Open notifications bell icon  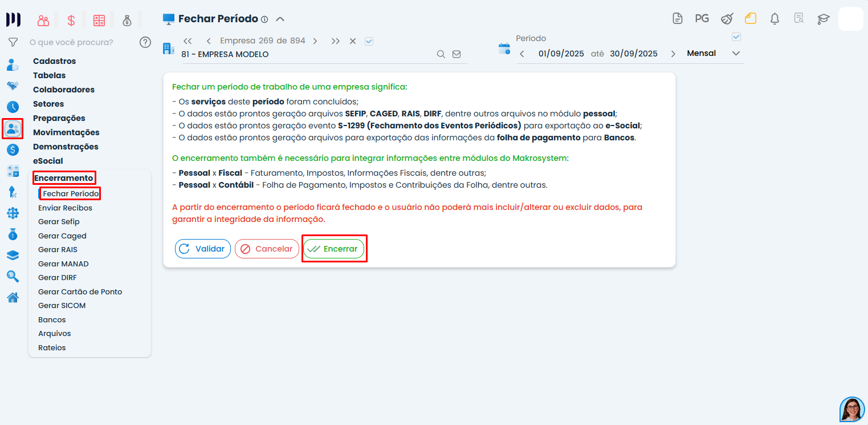(775, 19)
